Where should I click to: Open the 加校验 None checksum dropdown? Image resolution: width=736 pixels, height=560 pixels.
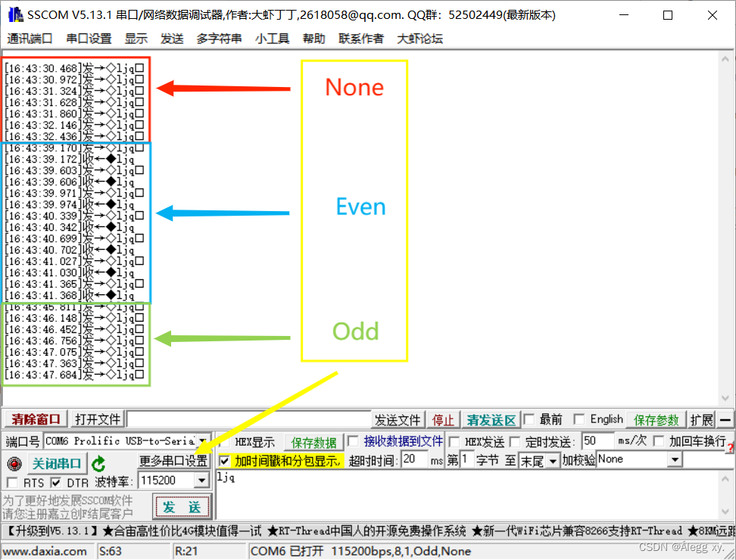675,459
